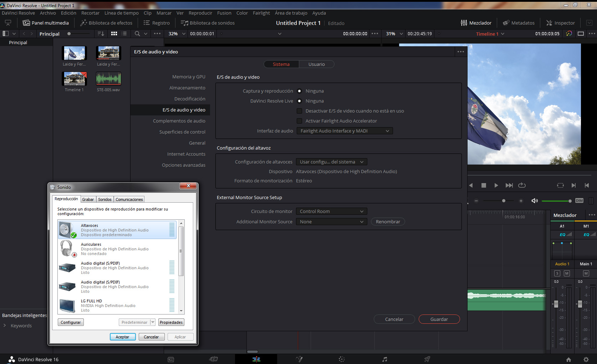Select Ninguna for Captura y reproducción
597x364 pixels.
click(x=300, y=91)
